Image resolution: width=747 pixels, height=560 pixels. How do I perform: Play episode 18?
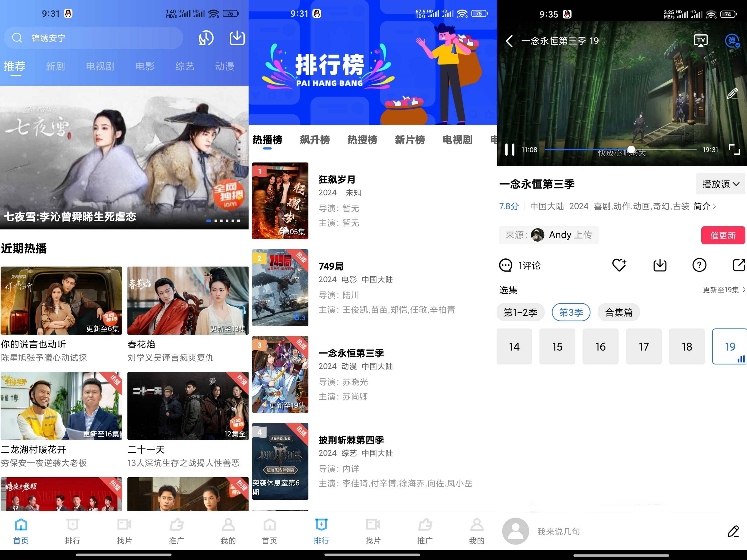coord(687,347)
